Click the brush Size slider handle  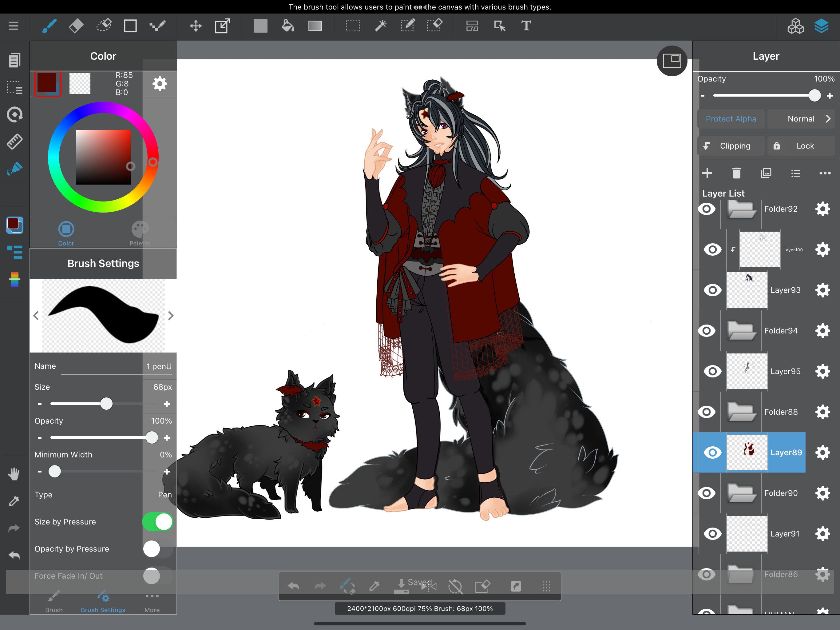coord(106,404)
